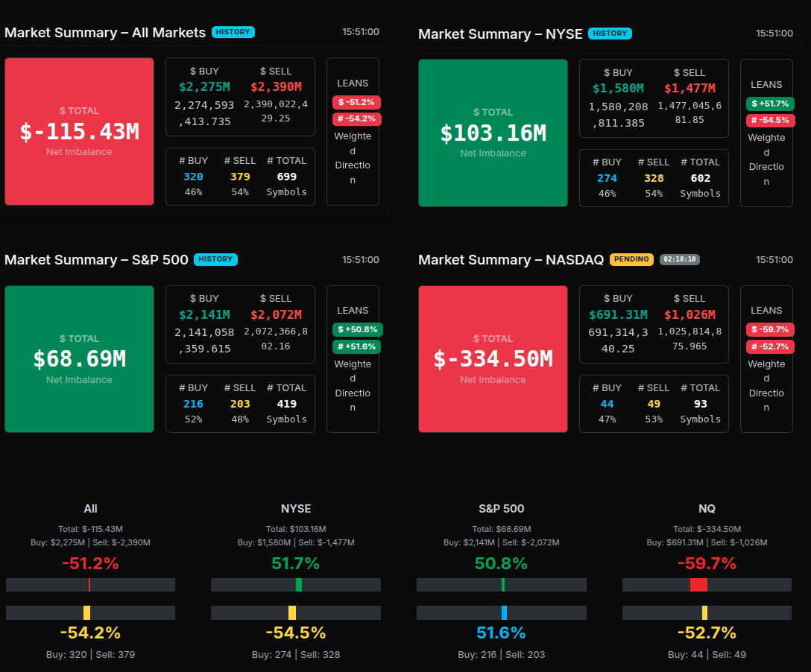Click the $ +50.8% lean badge in S&P 500
811x672 pixels.
click(356, 329)
